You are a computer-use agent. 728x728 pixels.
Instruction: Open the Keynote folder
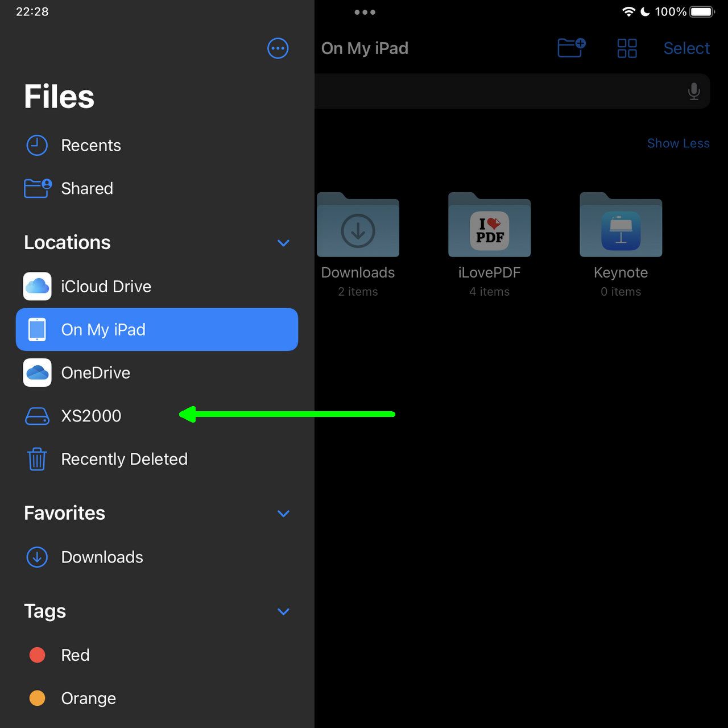coord(621,225)
